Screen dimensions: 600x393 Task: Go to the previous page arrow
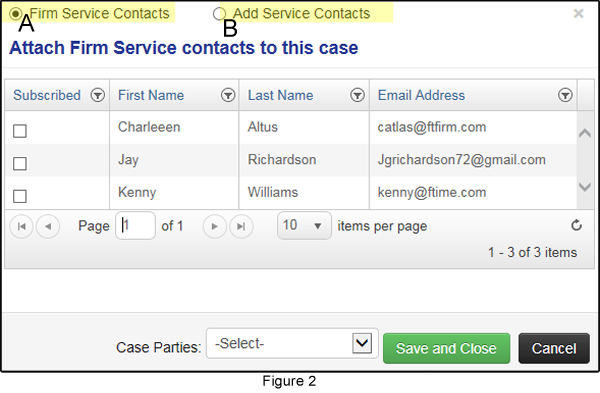pyautogui.click(x=48, y=226)
